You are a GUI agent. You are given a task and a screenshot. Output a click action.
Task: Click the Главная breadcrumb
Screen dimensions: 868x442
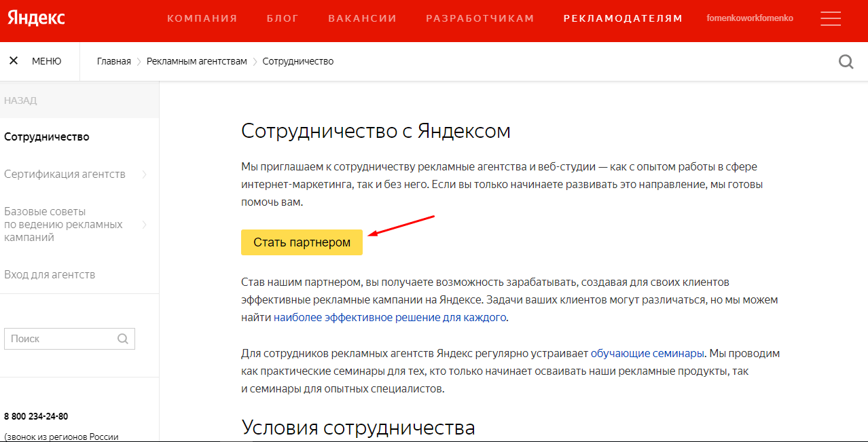113,62
